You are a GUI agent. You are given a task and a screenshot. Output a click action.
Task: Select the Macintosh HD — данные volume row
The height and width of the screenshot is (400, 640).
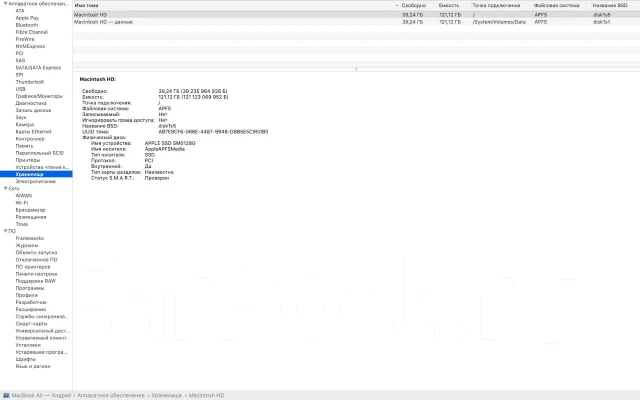click(x=356, y=22)
